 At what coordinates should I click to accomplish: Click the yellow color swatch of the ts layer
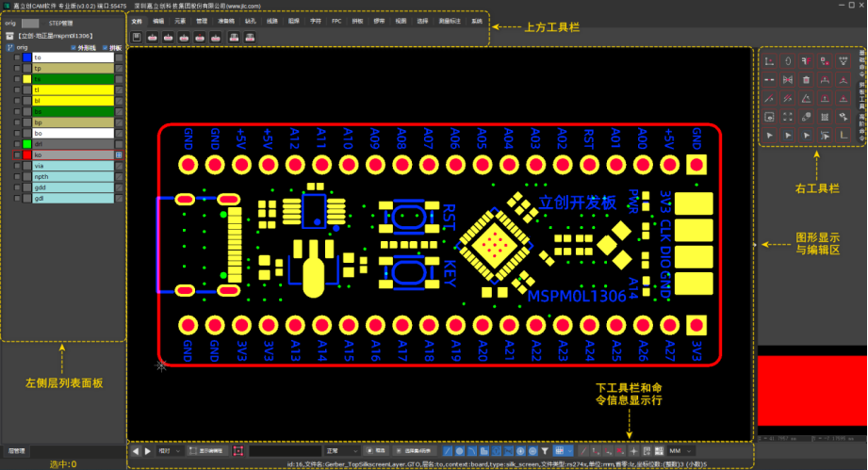click(x=26, y=79)
